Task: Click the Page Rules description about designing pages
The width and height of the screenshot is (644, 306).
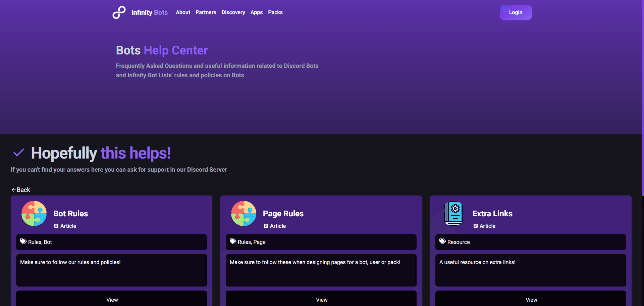Action: [x=315, y=262]
